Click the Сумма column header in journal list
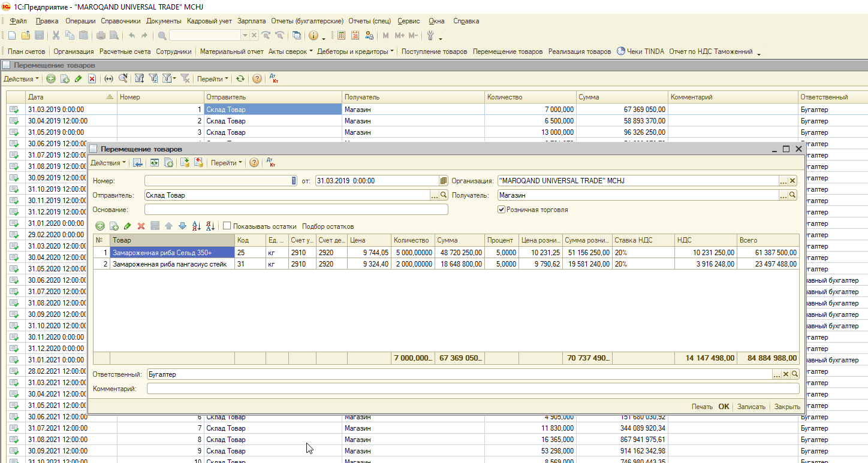868x463 pixels. [x=622, y=97]
